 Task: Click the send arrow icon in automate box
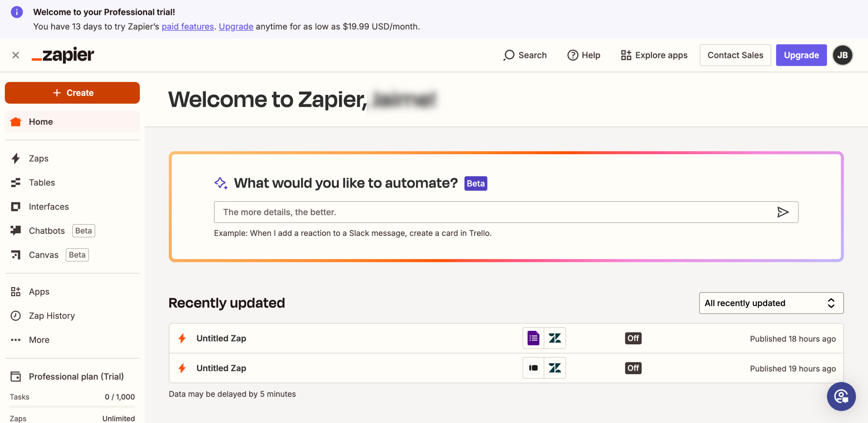[783, 212]
